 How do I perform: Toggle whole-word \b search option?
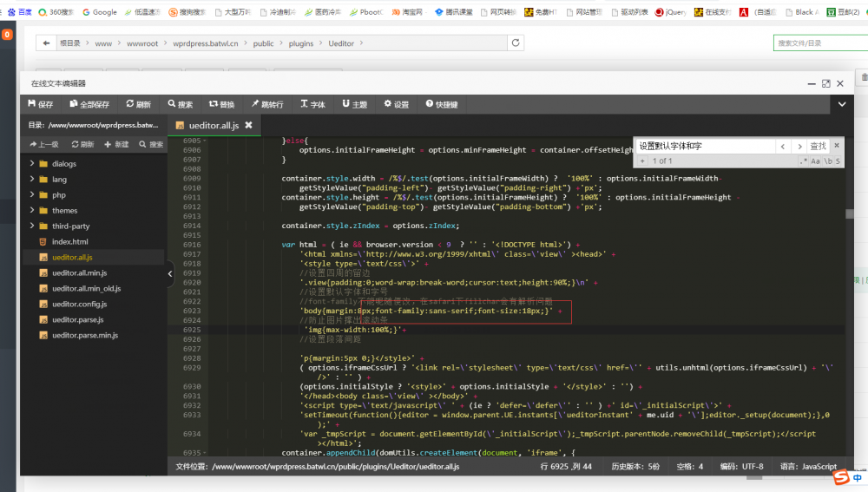tap(828, 161)
